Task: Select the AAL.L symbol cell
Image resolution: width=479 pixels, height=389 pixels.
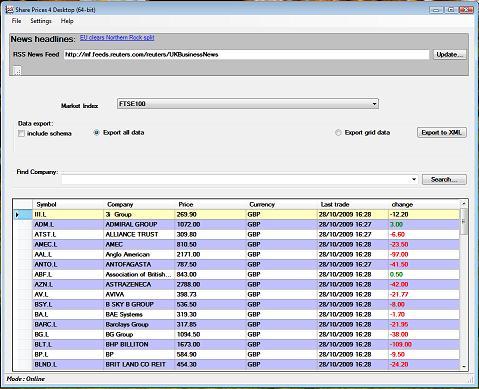Action: pos(68,255)
